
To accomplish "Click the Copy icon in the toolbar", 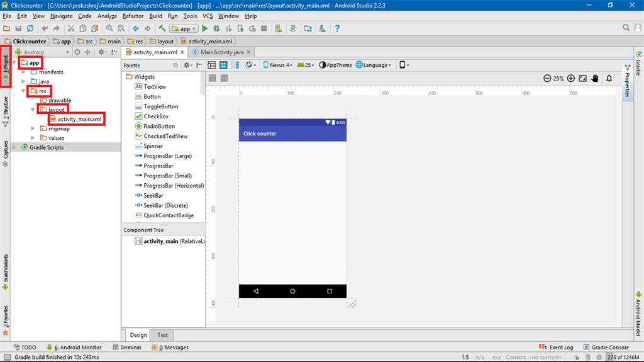I will pos(83,28).
